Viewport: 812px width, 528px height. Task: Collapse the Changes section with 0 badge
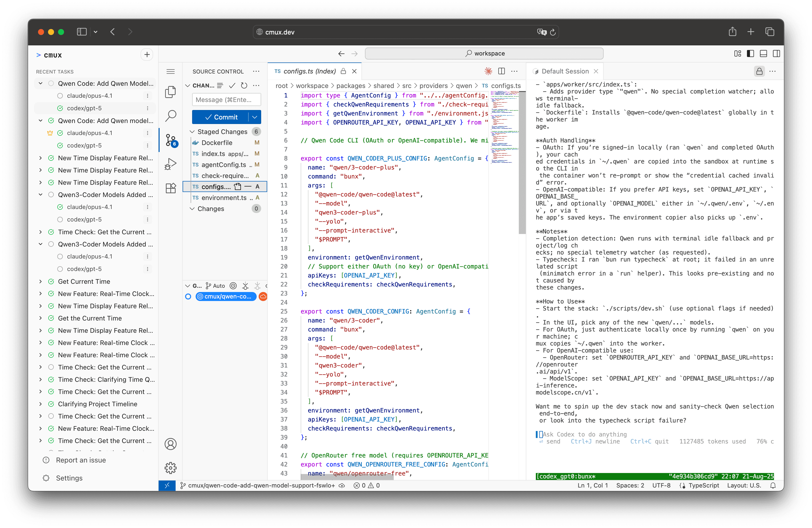pos(192,208)
